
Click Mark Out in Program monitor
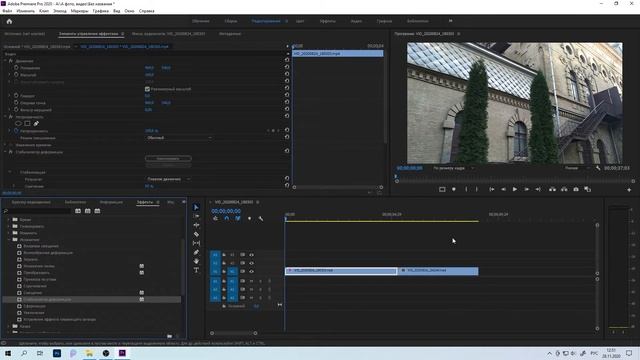477,189
